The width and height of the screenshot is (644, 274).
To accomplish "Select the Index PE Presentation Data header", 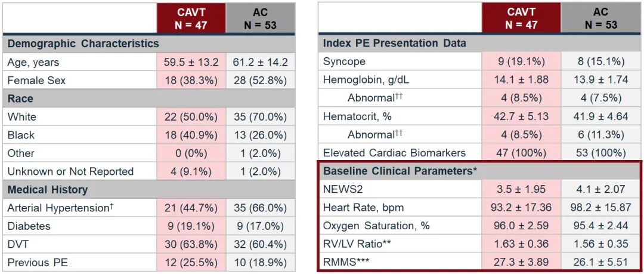I will tap(395, 44).
